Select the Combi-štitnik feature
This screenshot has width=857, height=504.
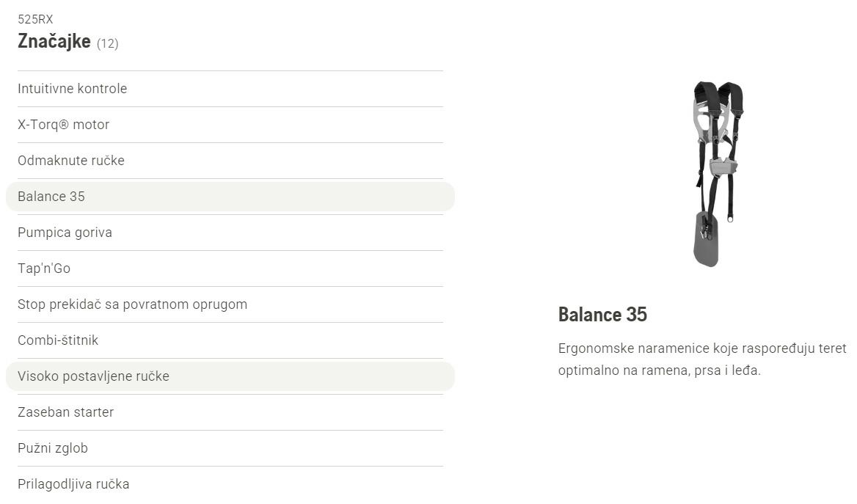pyautogui.click(x=230, y=340)
